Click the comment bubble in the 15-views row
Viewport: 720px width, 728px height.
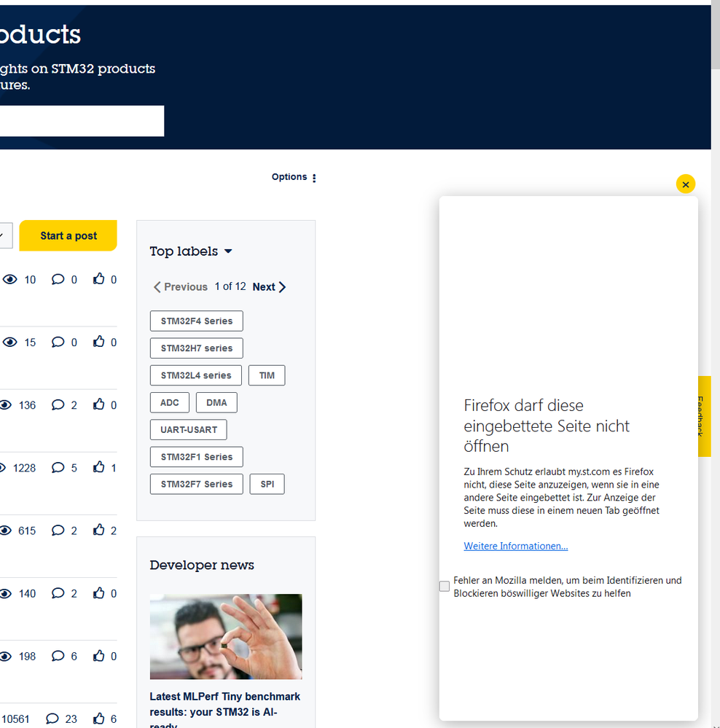(x=58, y=343)
